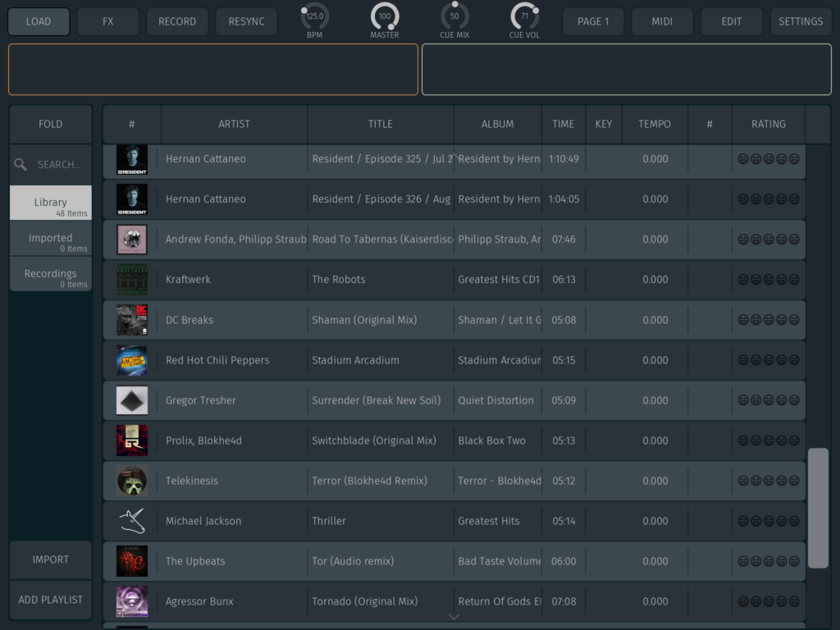Click Prolix Switchblade album artwork
This screenshot has height=630, width=840.
[131, 441]
